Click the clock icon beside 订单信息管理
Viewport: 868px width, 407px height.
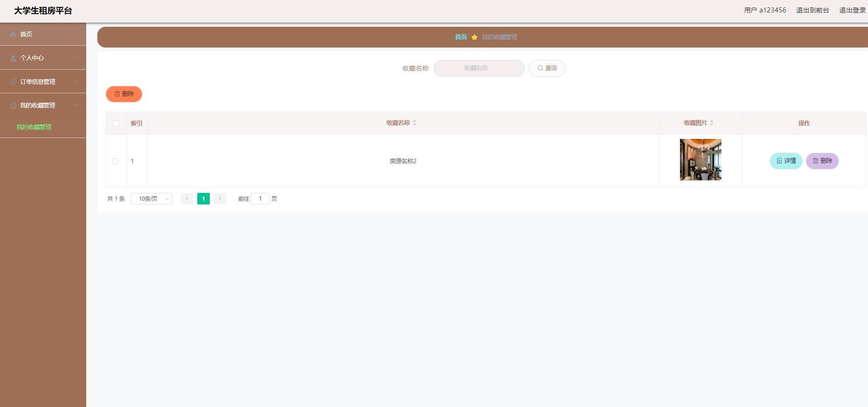coord(13,82)
